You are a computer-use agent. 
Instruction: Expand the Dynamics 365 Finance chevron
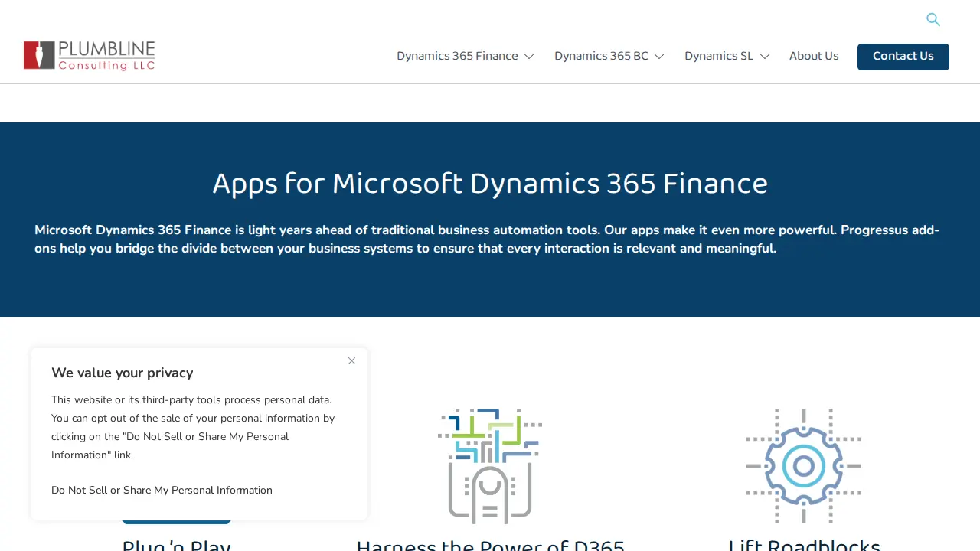[529, 57]
